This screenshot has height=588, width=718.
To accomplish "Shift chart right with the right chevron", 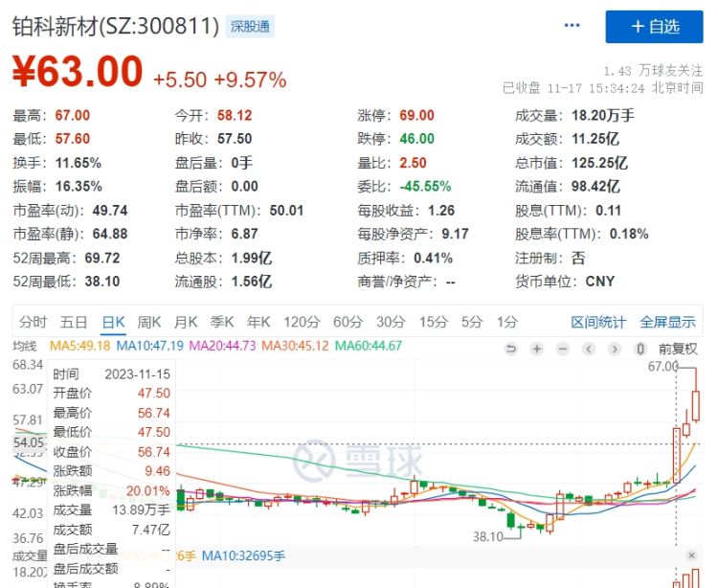I will 615,350.
